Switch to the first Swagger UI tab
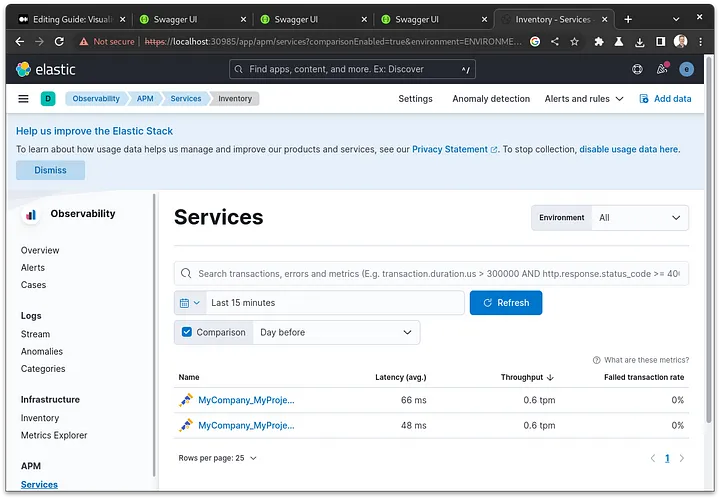The image size is (720, 499). 193,19
